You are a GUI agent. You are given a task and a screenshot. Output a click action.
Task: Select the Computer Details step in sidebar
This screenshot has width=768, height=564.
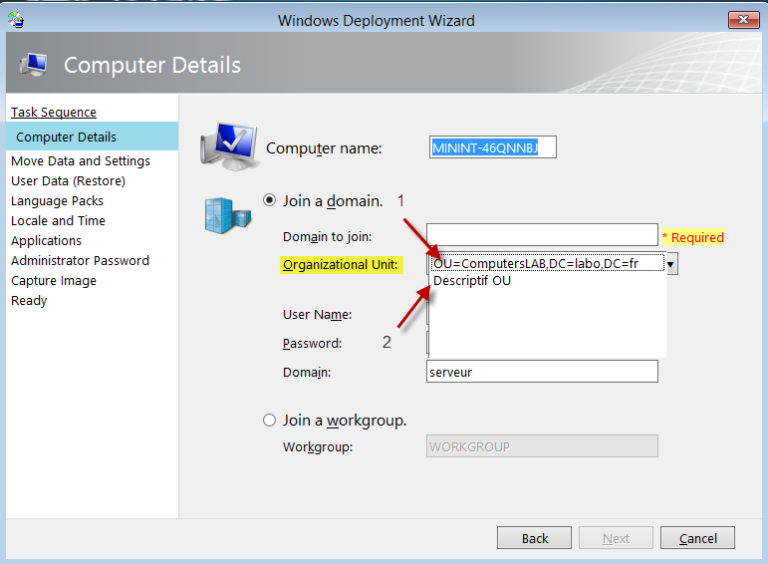click(67, 137)
